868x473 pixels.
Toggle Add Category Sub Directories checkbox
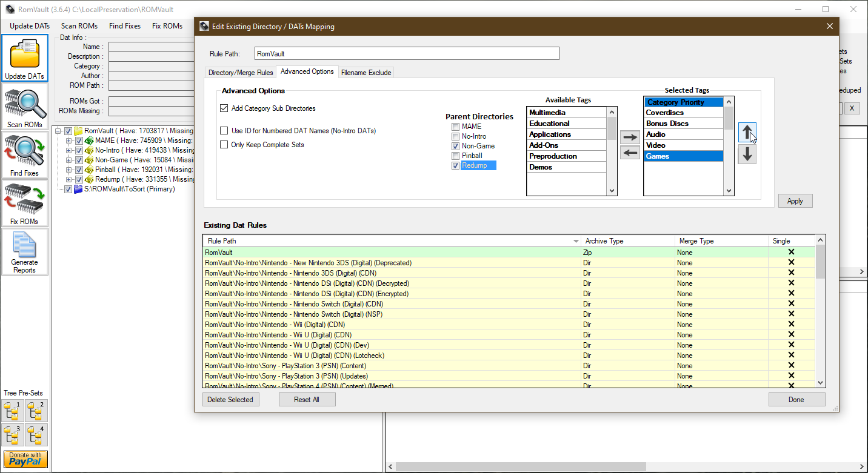[x=224, y=108]
